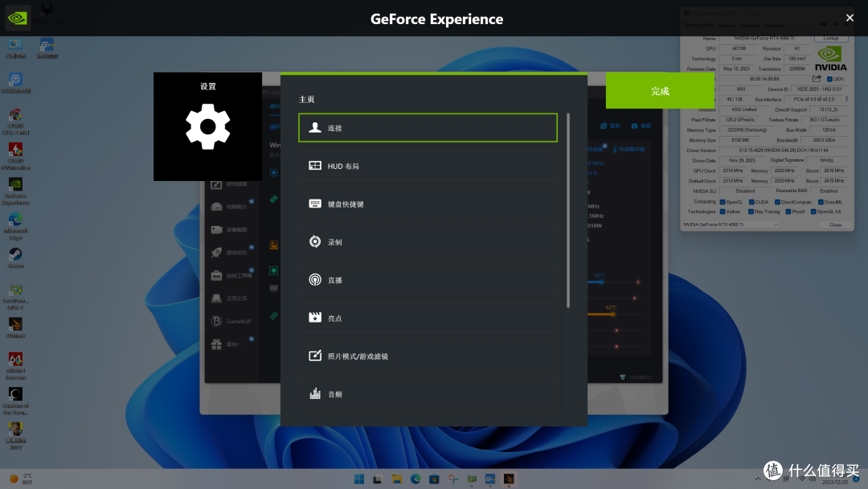
Task: Open the Microsoft Edge desktop shortcut
Action: point(15,226)
